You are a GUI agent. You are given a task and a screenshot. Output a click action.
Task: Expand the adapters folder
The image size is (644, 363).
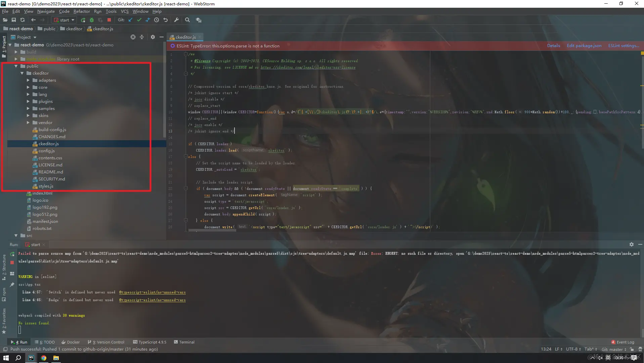pyautogui.click(x=28, y=80)
